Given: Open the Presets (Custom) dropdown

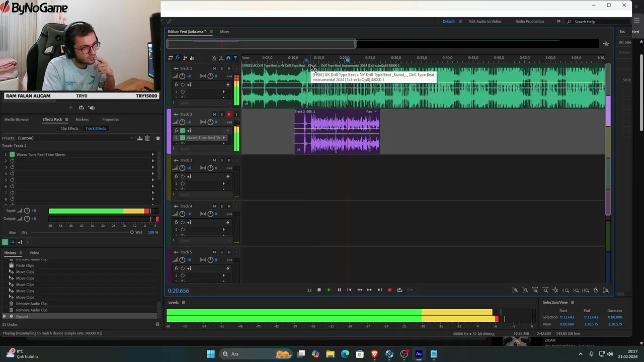Looking at the screenshot, I should tap(75, 138).
